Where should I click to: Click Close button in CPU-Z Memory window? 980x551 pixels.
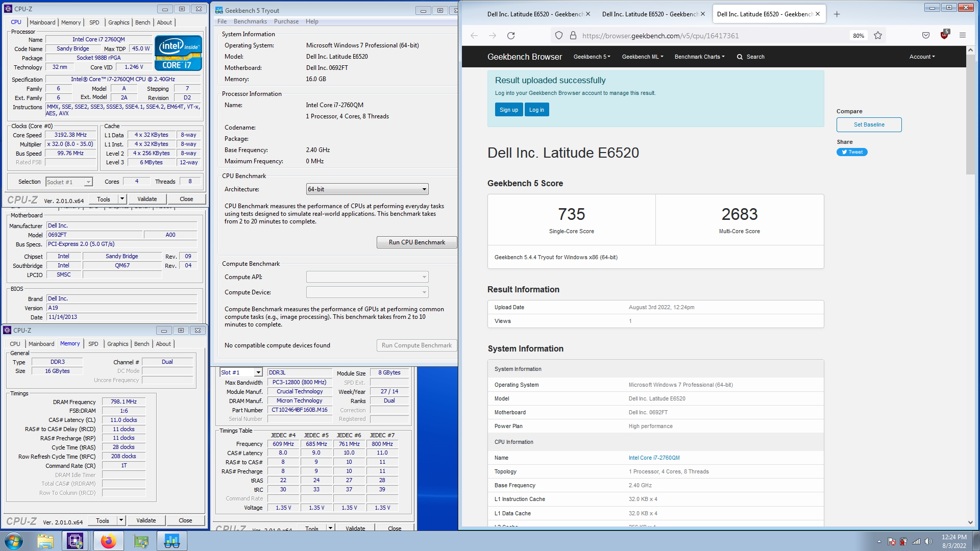[x=185, y=520]
